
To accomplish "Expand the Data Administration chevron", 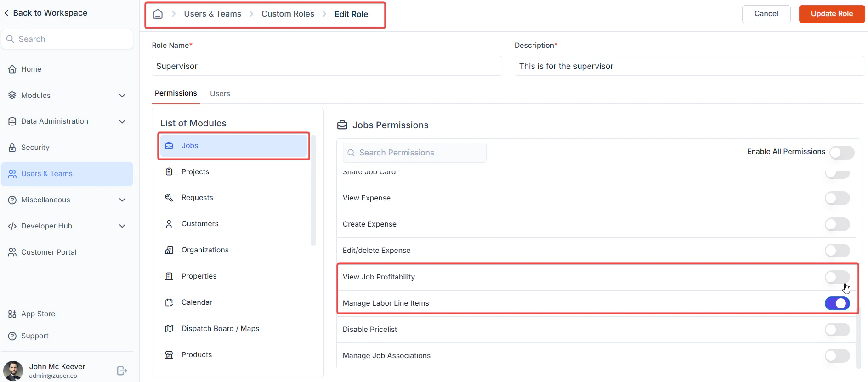I will pyautogui.click(x=122, y=122).
